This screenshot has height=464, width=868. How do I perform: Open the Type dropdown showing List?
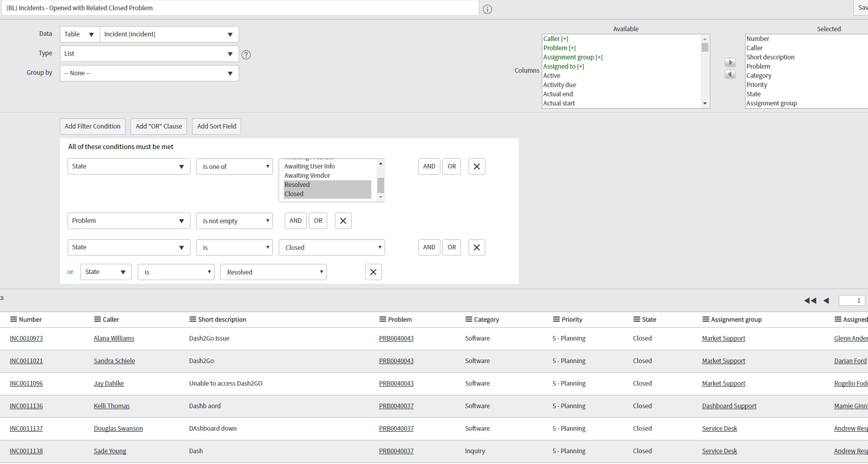click(149, 54)
